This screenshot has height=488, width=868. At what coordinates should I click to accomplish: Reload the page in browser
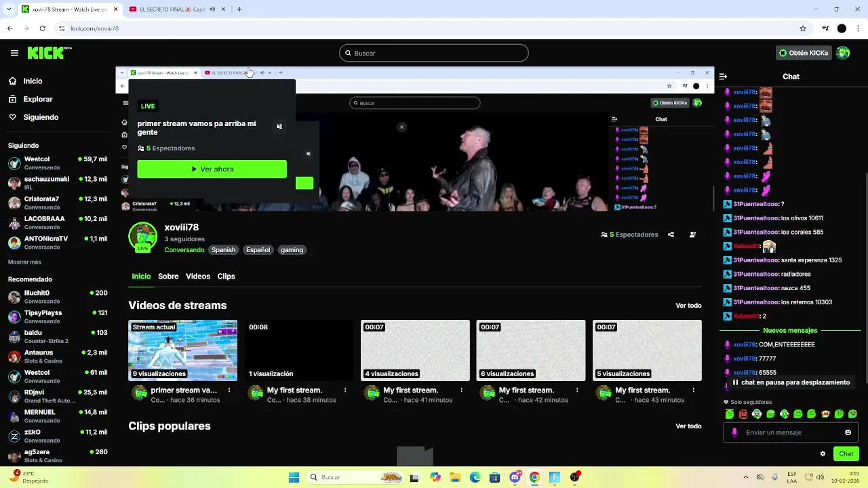[43, 28]
